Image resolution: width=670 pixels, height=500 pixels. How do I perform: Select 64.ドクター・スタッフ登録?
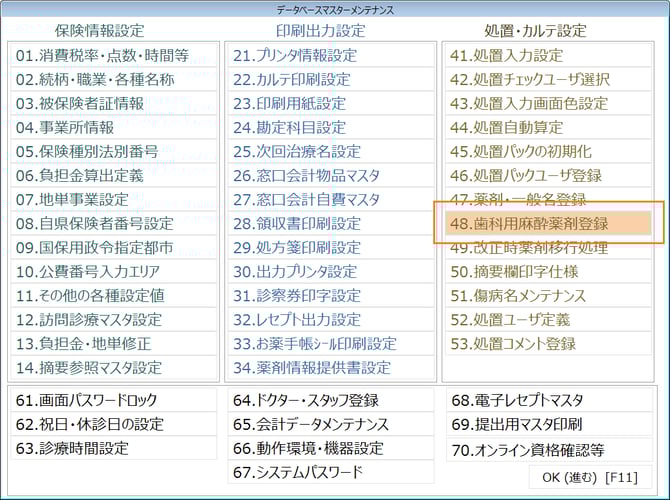[x=306, y=400]
